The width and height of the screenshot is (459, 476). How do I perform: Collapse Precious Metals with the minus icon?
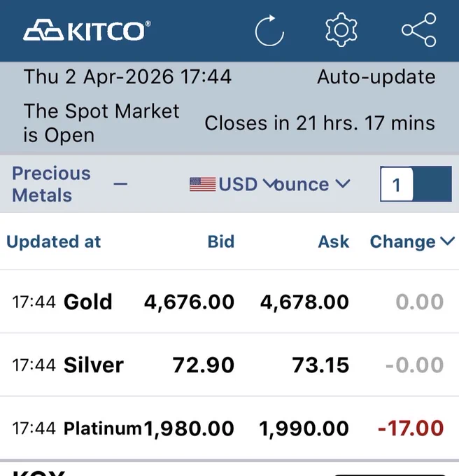pyautogui.click(x=120, y=183)
